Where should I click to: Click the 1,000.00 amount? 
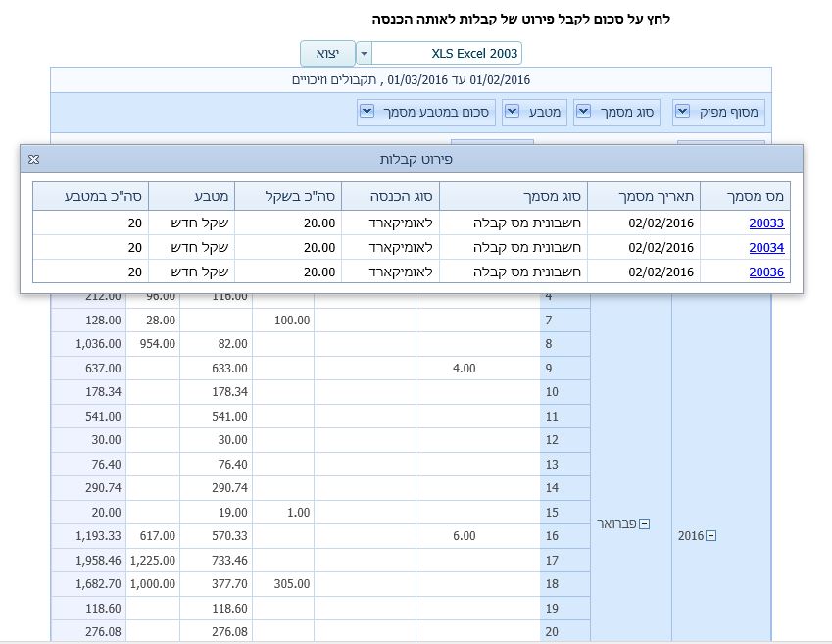point(152,584)
